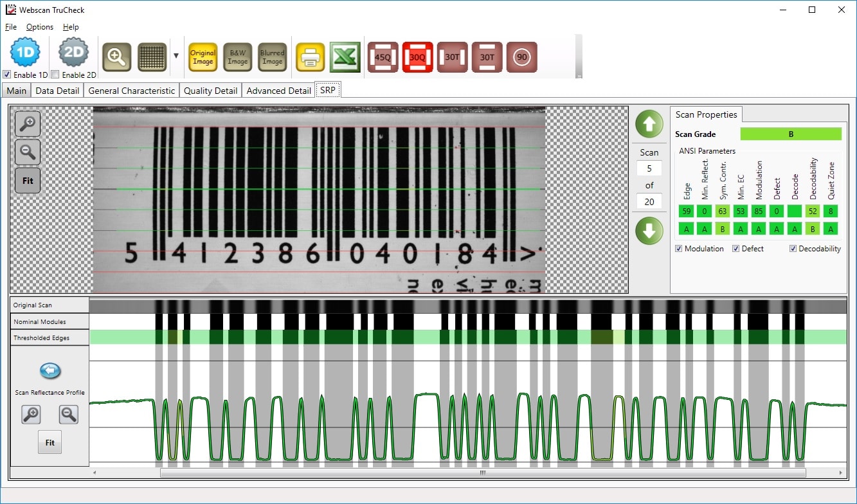Select the SRP tab
The image size is (857, 504).
pos(328,90)
